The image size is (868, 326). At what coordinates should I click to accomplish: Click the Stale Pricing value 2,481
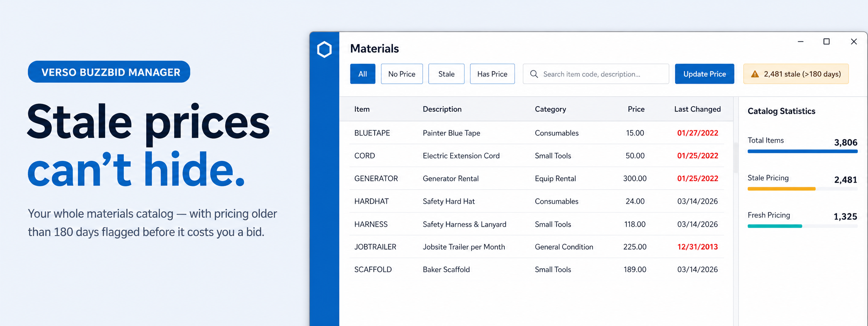[846, 180]
